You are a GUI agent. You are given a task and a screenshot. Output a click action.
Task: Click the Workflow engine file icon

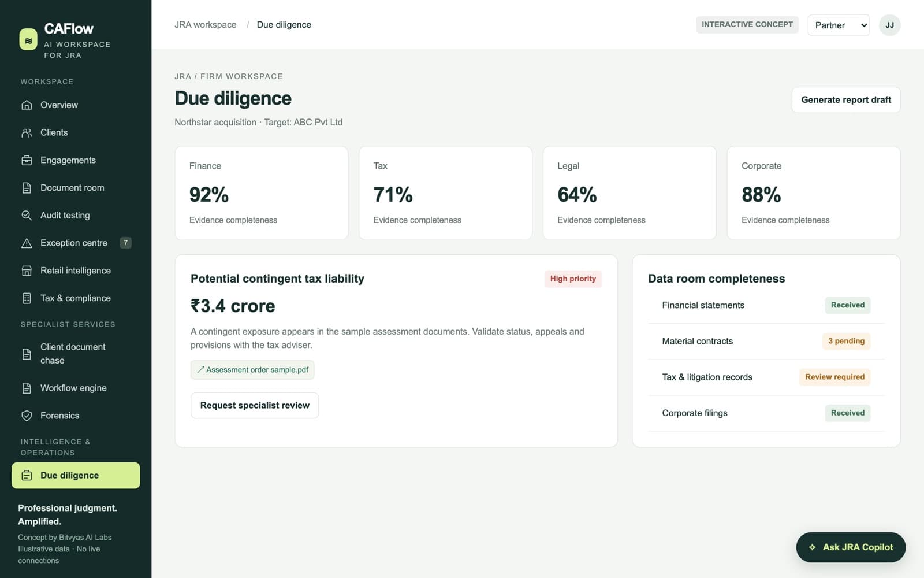point(27,388)
